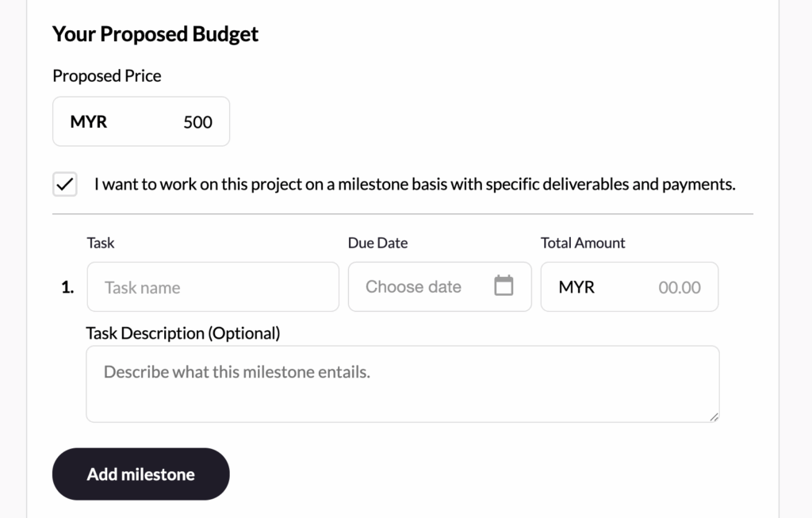Image resolution: width=812 pixels, height=518 pixels.
Task: Click the Proposed Price label
Action: click(x=107, y=76)
